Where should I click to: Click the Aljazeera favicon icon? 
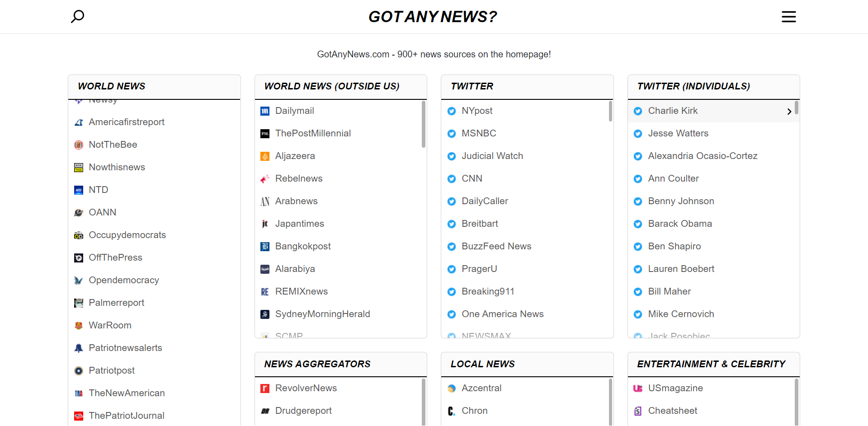coord(265,156)
